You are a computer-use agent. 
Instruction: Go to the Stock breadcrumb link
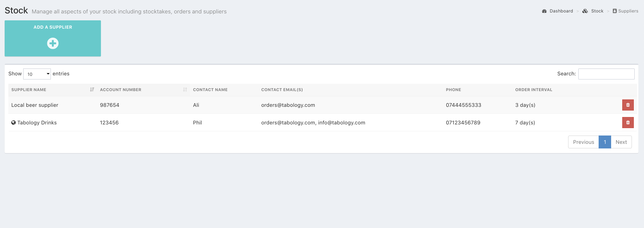597,11
